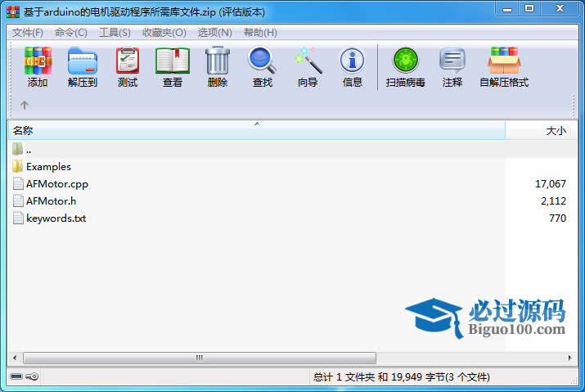Open the 注释 (Comment) icon
This screenshot has height=392, width=585.
click(452, 61)
